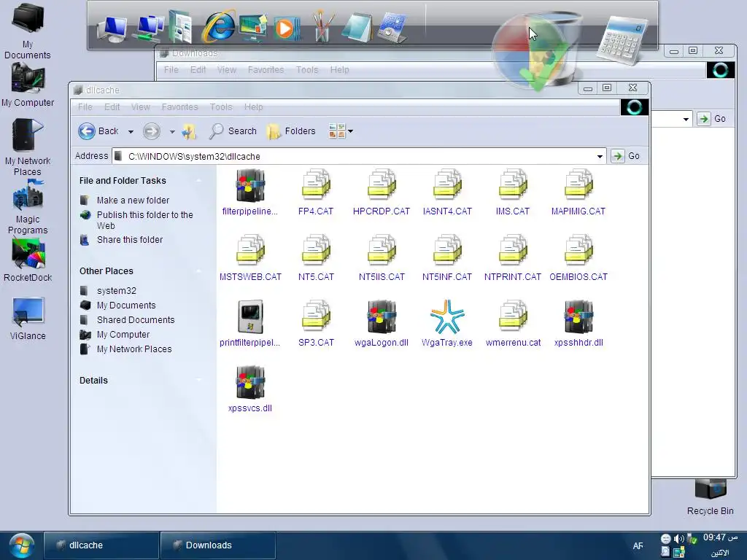Select the wmerrenu.cat file
Image resolution: width=747 pixels, height=560 pixels.
point(513,324)
